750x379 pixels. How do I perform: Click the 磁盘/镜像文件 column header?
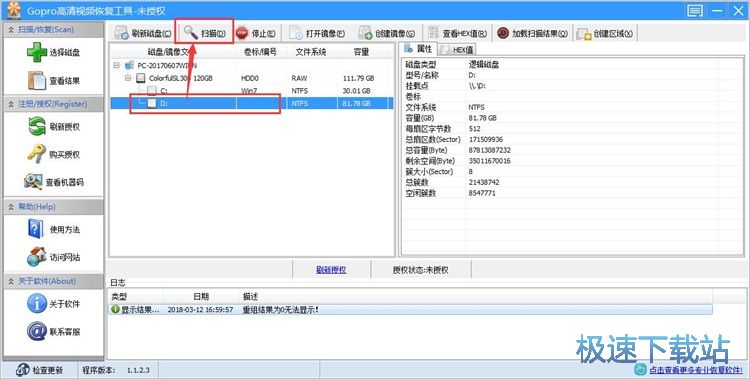[x=173, y=52]
